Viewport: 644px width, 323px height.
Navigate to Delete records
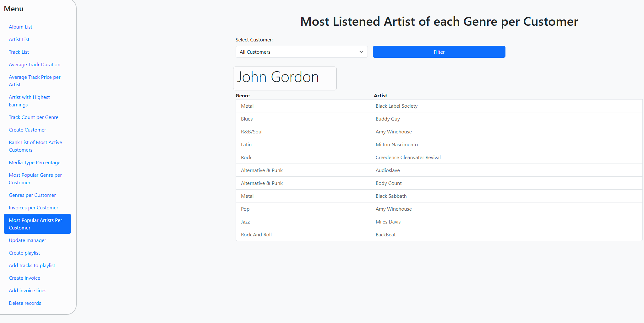(x=25, y=303)
